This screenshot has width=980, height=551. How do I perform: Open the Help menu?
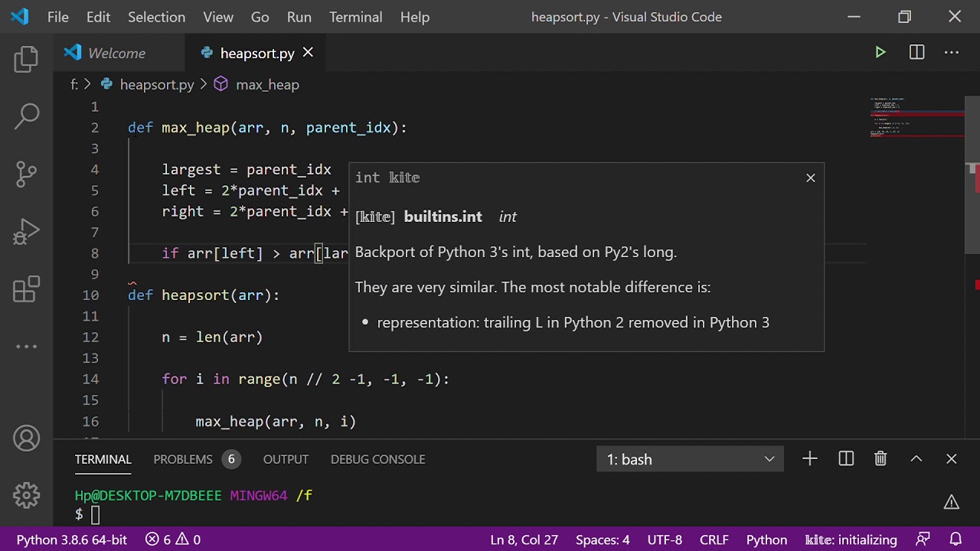point(415,17)
